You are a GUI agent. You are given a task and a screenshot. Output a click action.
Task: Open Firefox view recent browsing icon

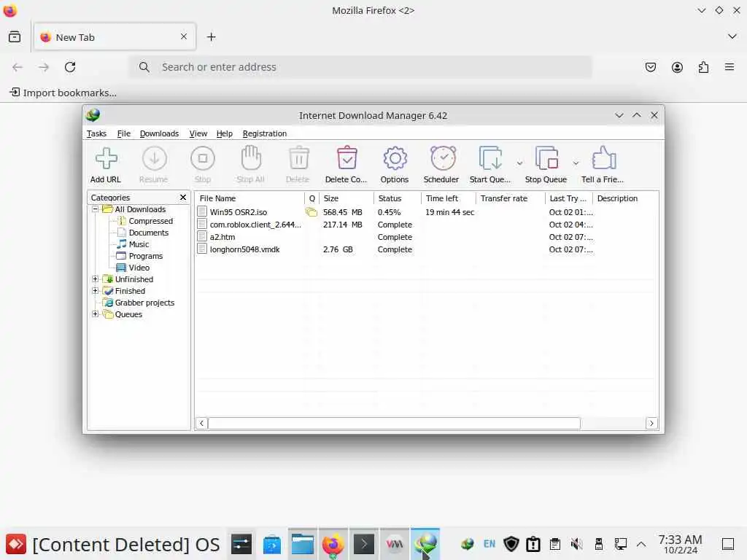click(15, 36)
